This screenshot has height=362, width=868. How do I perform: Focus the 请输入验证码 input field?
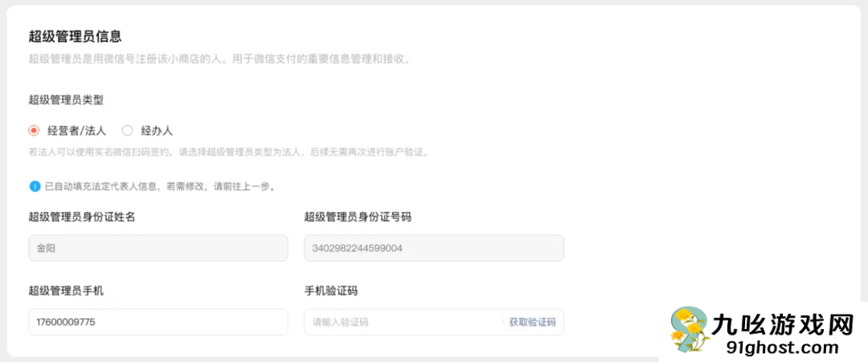402,322
